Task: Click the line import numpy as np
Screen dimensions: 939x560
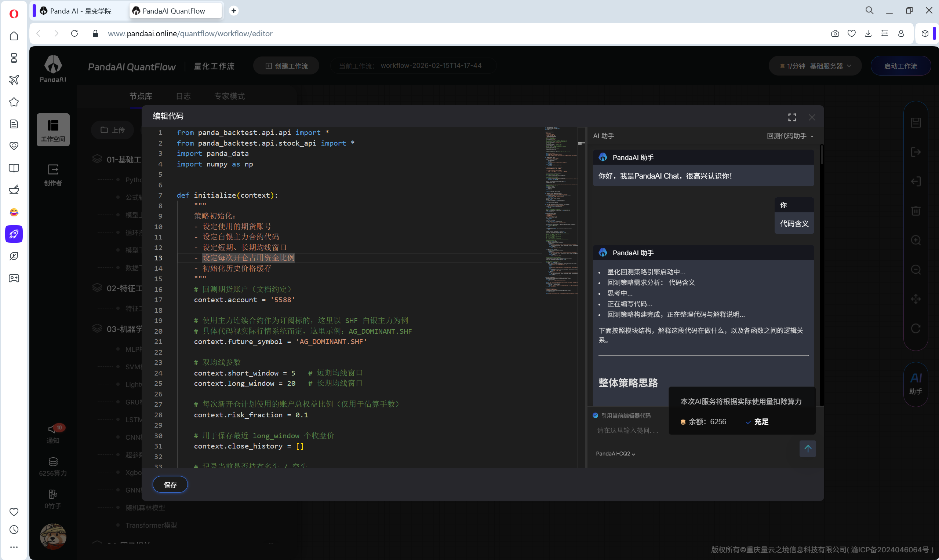Action: click(215, 164)
